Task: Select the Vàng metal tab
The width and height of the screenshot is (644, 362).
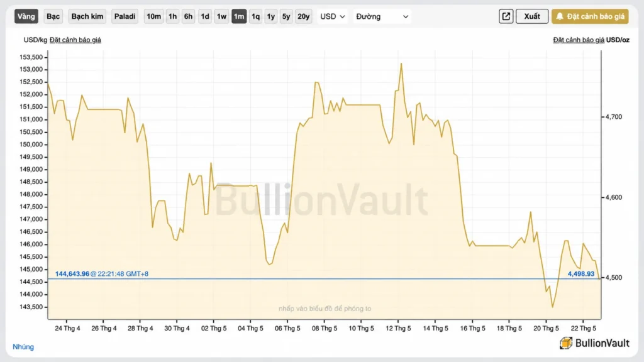Action: [26, 16]
